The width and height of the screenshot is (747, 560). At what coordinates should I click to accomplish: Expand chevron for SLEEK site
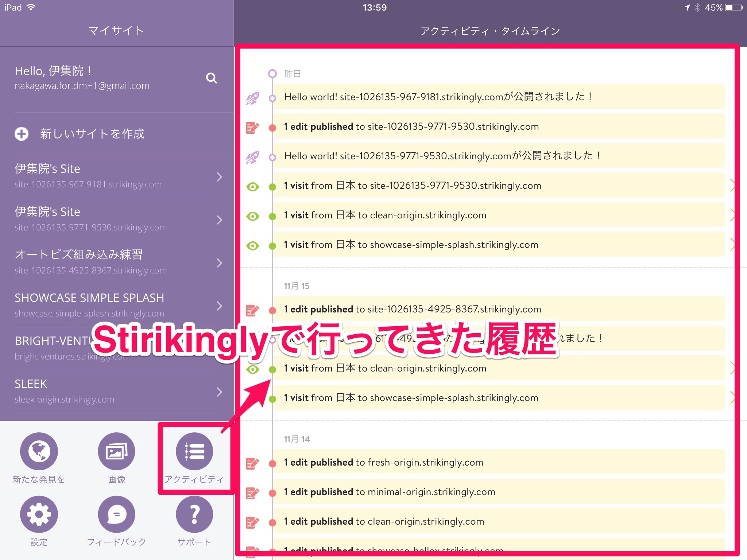pos(219,392)
